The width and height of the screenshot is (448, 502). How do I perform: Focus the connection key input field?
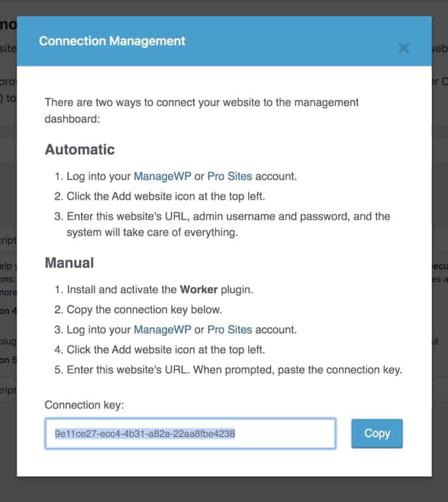coord(190,433)
